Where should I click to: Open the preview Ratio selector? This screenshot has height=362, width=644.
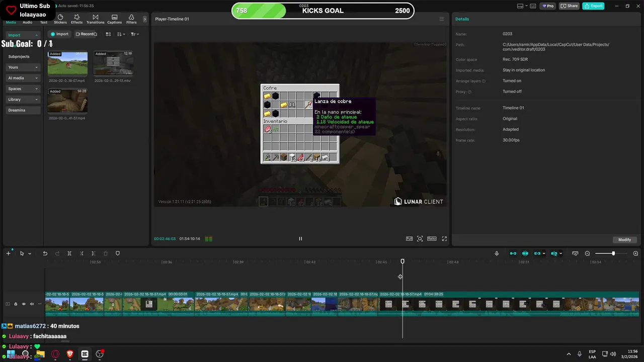[432, 239]
